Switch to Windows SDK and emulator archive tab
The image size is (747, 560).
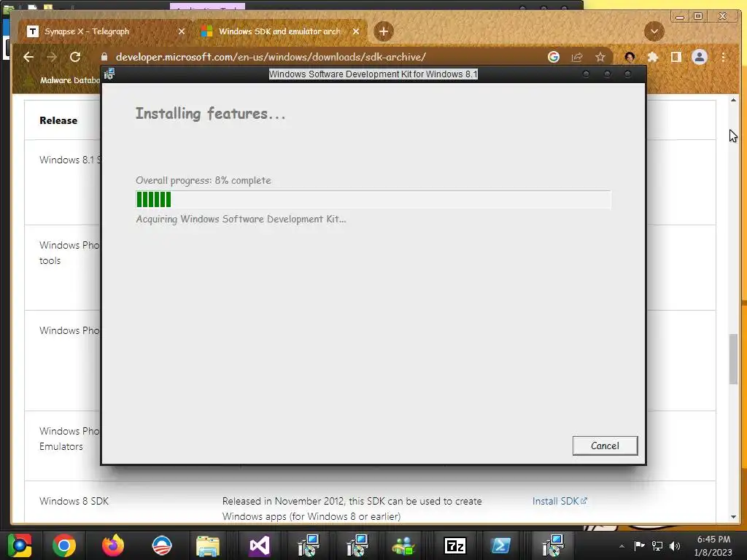(279, 31)
